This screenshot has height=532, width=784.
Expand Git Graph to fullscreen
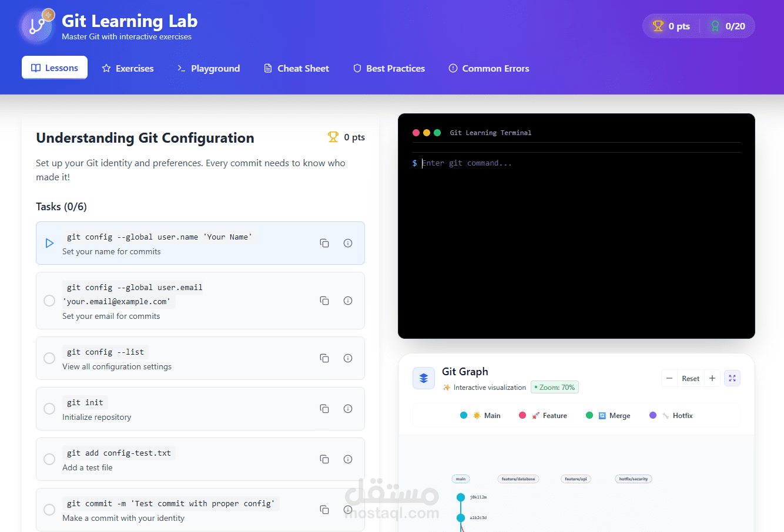pyautogui.click(x=732, y=378)
